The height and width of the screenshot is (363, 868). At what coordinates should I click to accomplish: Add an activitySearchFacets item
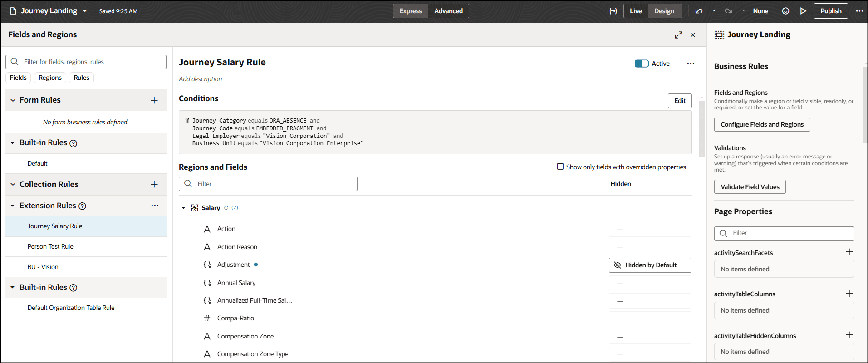tap(849, 252)
